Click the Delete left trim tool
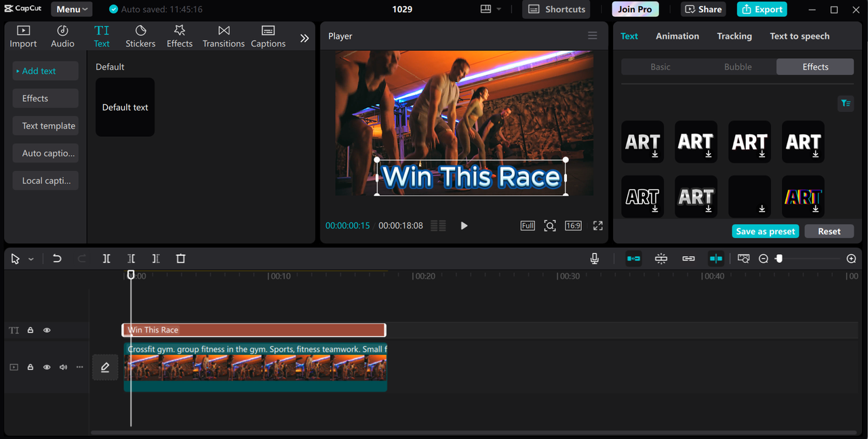The width and height of the screenshot is (868, 439). (x=132, y=259)
